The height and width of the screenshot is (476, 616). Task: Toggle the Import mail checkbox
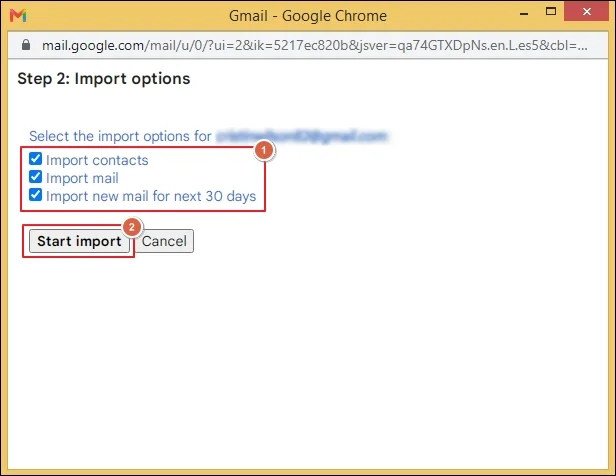(x=35, y=177)
